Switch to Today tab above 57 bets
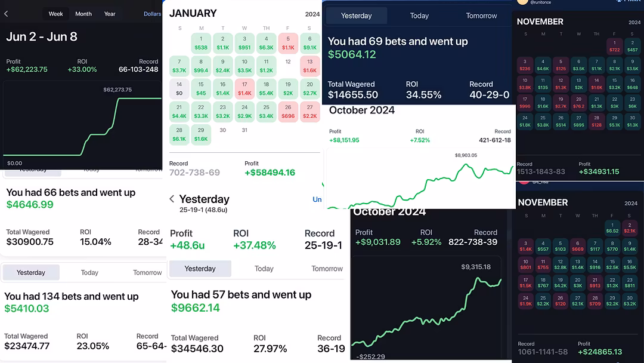Image resolution: width=644 pixels, height=363 pixels. [264, 269]
